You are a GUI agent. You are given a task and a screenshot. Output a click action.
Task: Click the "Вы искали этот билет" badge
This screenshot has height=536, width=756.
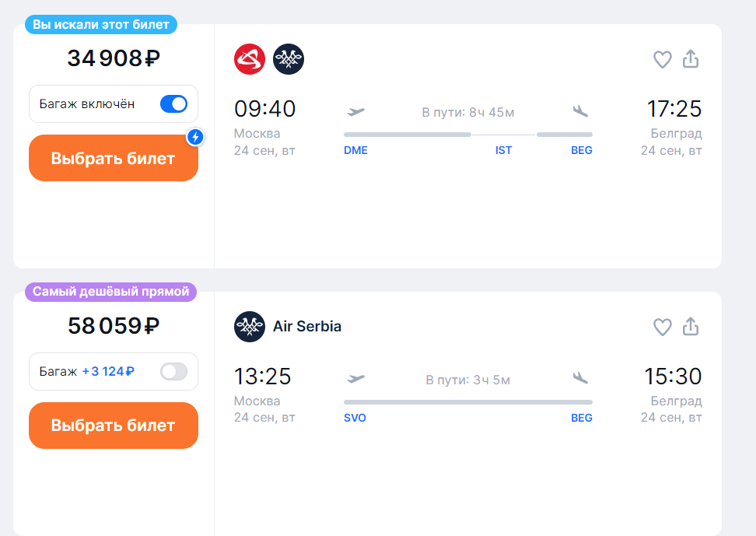click(101, 25)
